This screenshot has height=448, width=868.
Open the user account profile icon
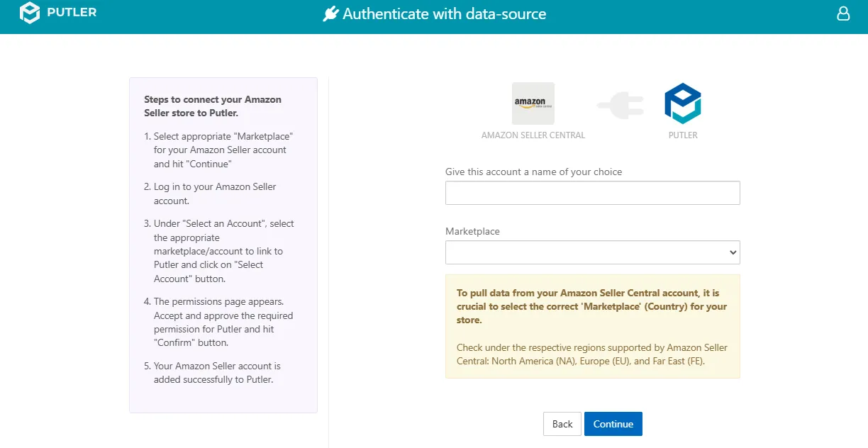[843, 13]
